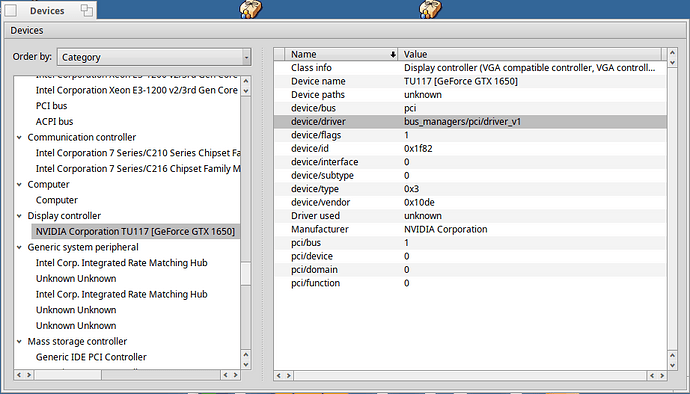Select NVIDIA Corporation TU117 GeForce GTX 1650
The width and height of the screenshot is (690, 394).
[136, 232]
